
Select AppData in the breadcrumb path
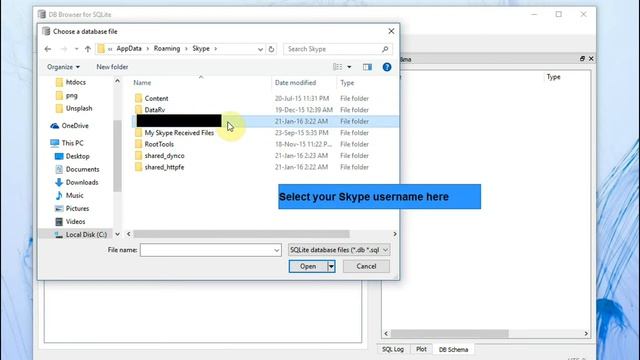129,49
